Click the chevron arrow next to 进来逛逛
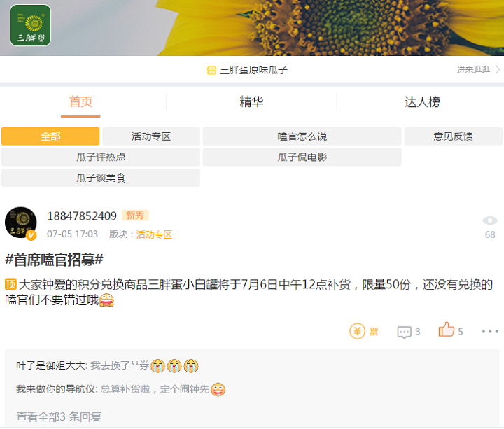 point(498,70)
